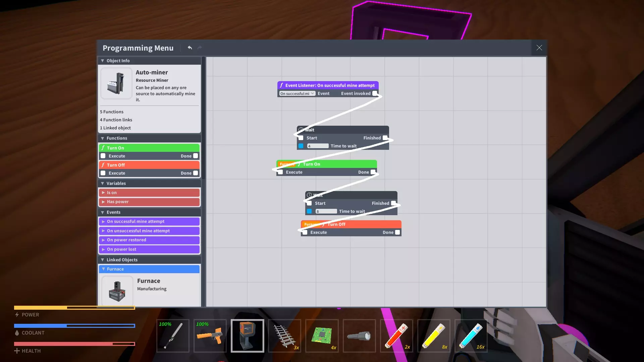
Task: Click the first Wait node's Finished connector box
Action: click(385, 138)
